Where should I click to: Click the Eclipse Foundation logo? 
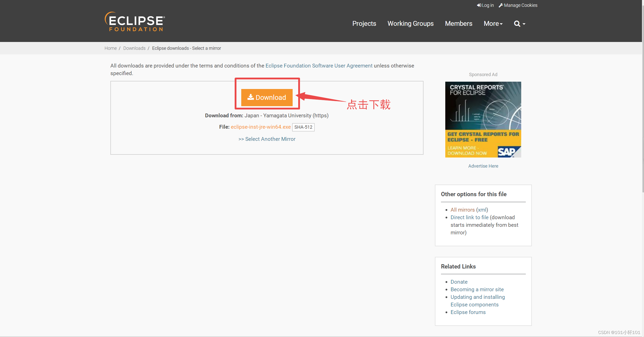click(135, 22)
